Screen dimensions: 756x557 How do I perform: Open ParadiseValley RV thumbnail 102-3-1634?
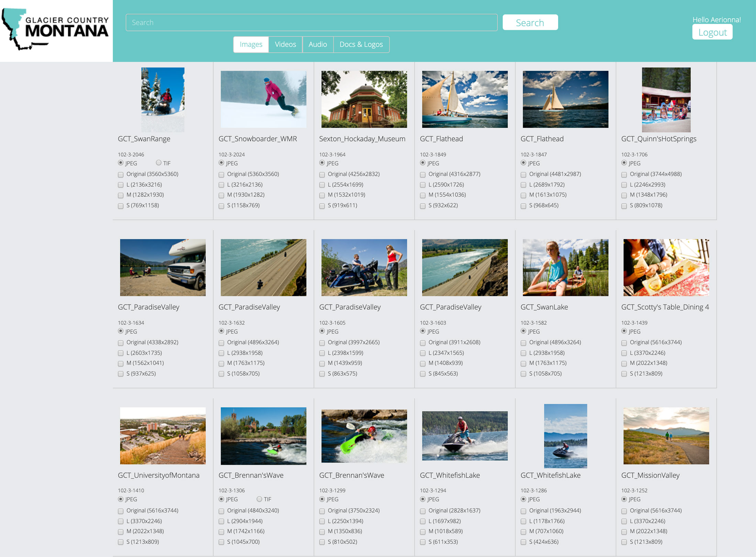click(x=163, y=268)
